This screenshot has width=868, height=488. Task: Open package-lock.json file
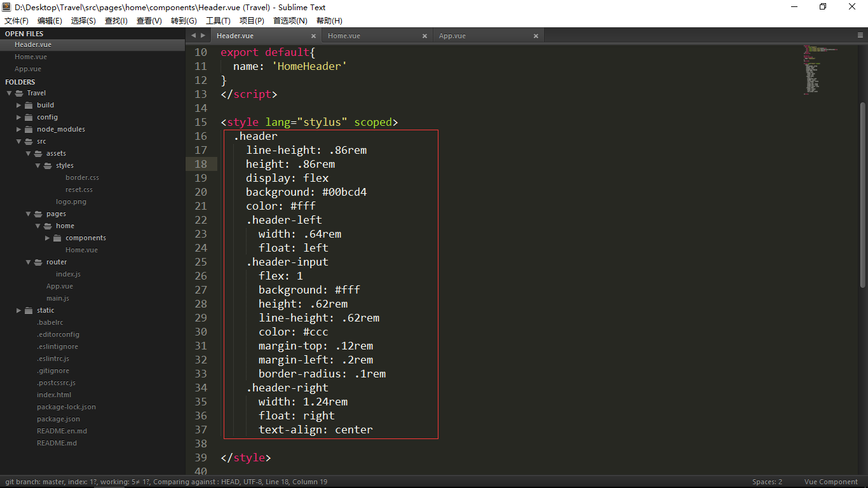tap(66, 407)
